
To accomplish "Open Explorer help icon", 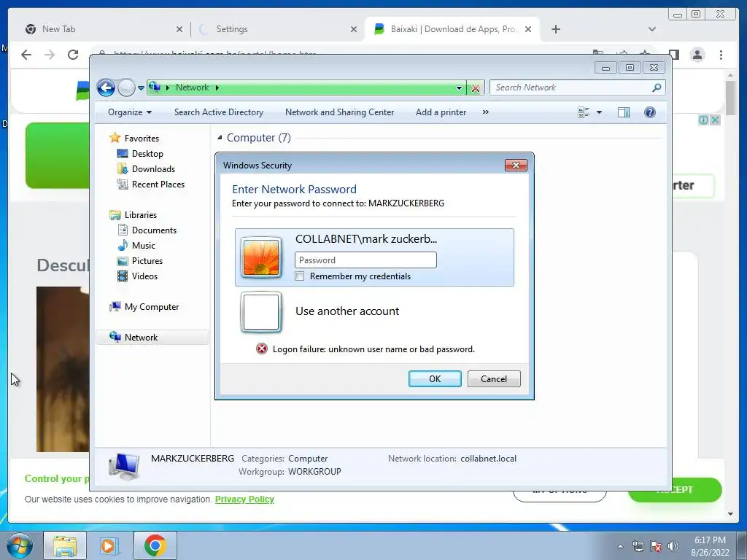I will 650,112.
